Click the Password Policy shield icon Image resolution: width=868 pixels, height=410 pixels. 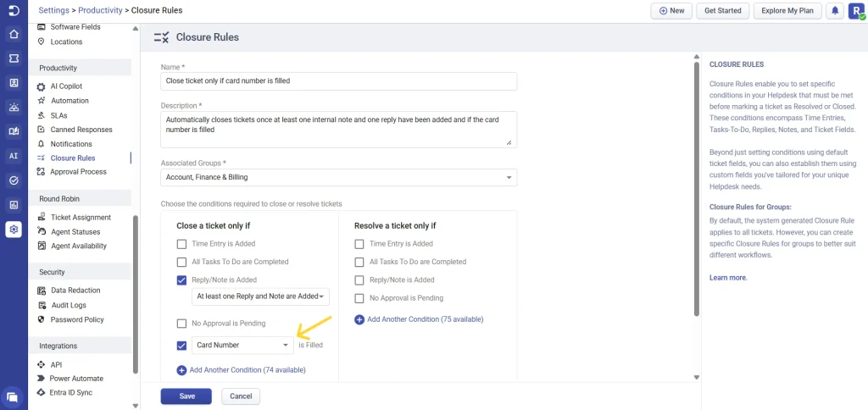[x=41, y=319]
